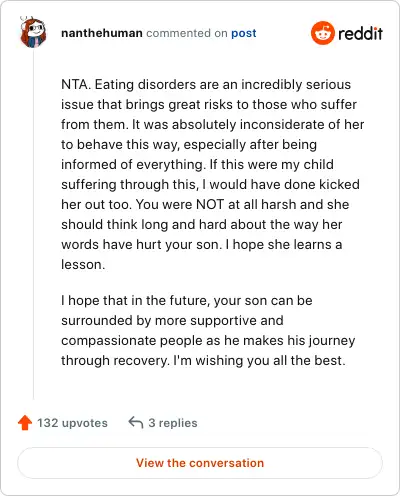Follow the blue 'post' link
Screen dimensions: 400x496
pos(244,33)
